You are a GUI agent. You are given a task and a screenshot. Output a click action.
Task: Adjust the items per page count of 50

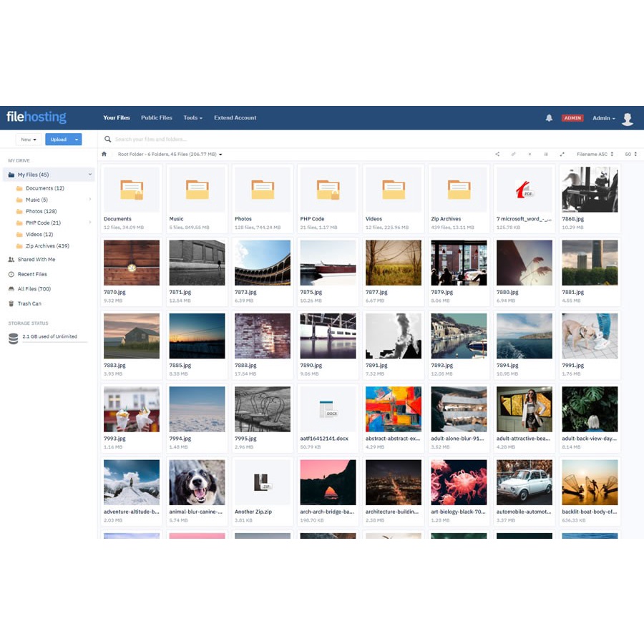[631, 154]
